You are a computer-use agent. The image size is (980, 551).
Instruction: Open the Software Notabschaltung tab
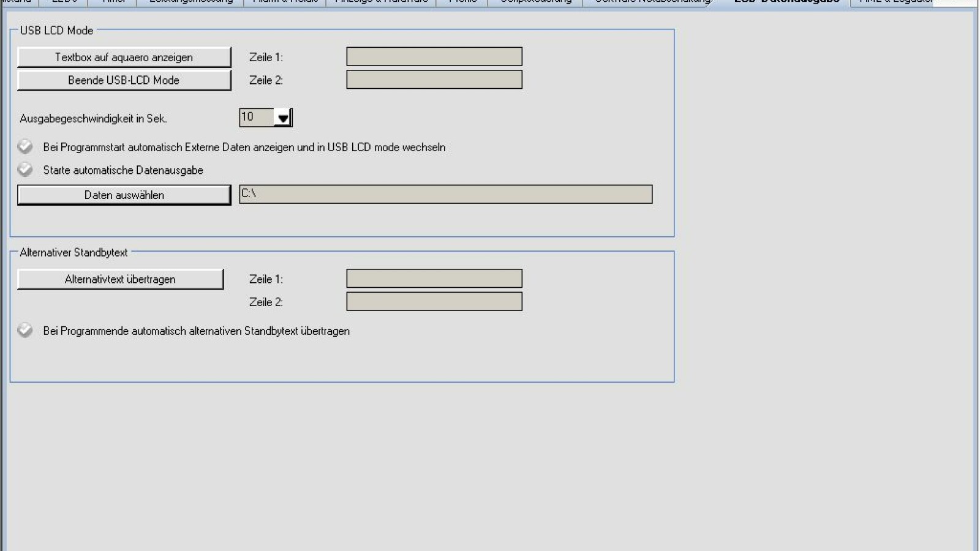point(652,2)
